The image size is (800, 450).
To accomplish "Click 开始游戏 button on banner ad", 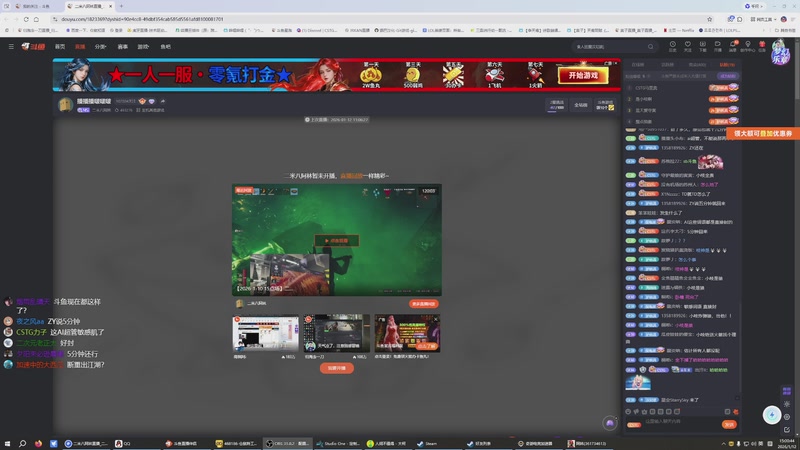I will pyautogui.click(x=582, y=76).
